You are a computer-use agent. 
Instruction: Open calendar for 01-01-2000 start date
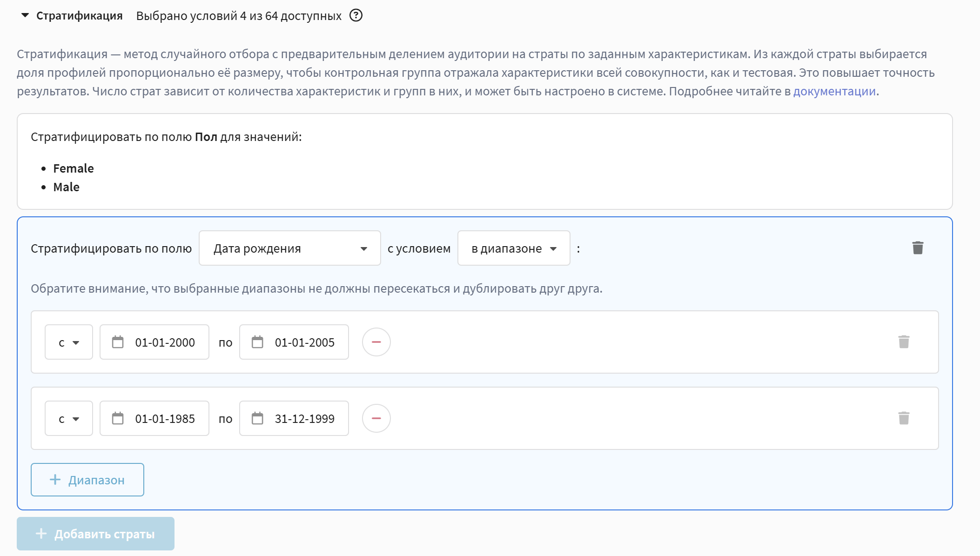coord(118,342)
